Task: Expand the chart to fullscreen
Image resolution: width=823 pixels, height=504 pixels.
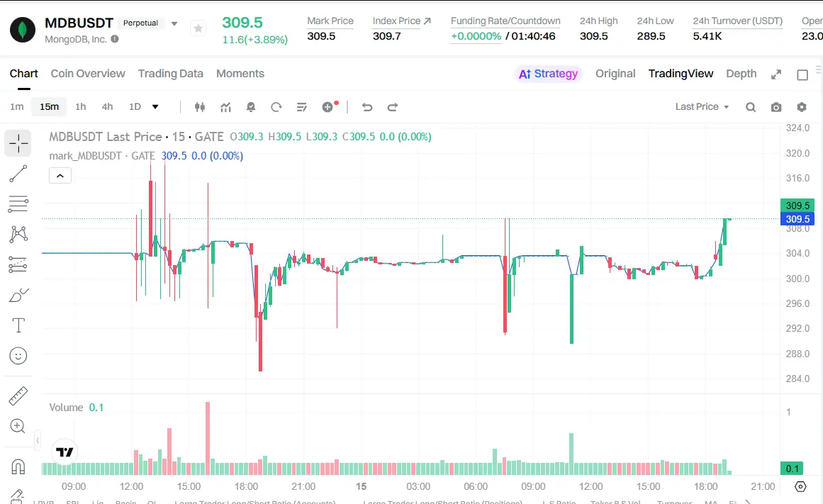Action: tap(776, 74)
